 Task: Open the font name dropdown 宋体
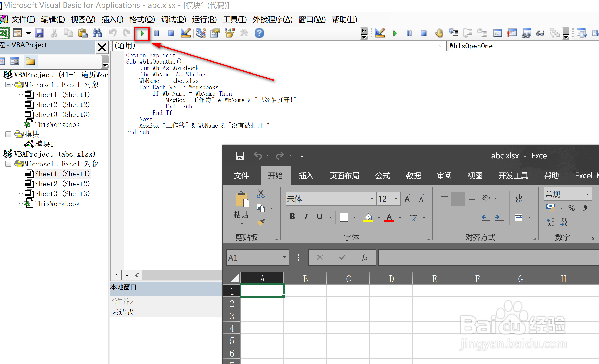372,199
